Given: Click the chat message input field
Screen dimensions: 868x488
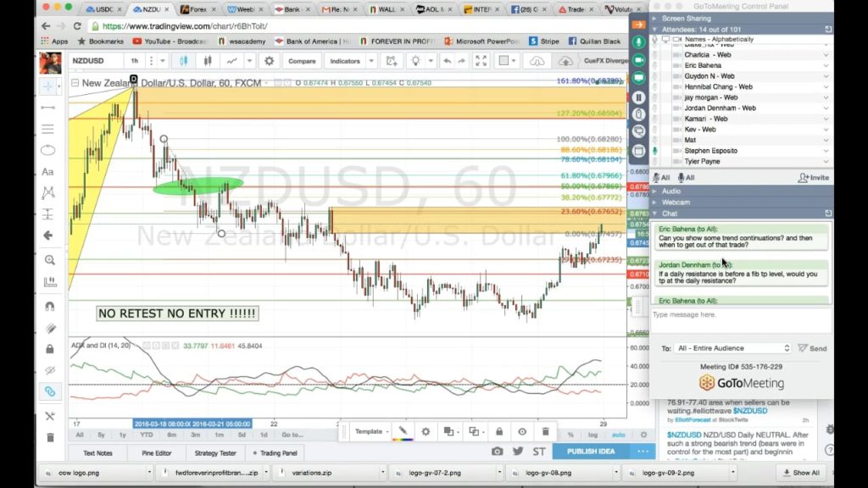Looking at the screenshot, I should tap(737, 315).
